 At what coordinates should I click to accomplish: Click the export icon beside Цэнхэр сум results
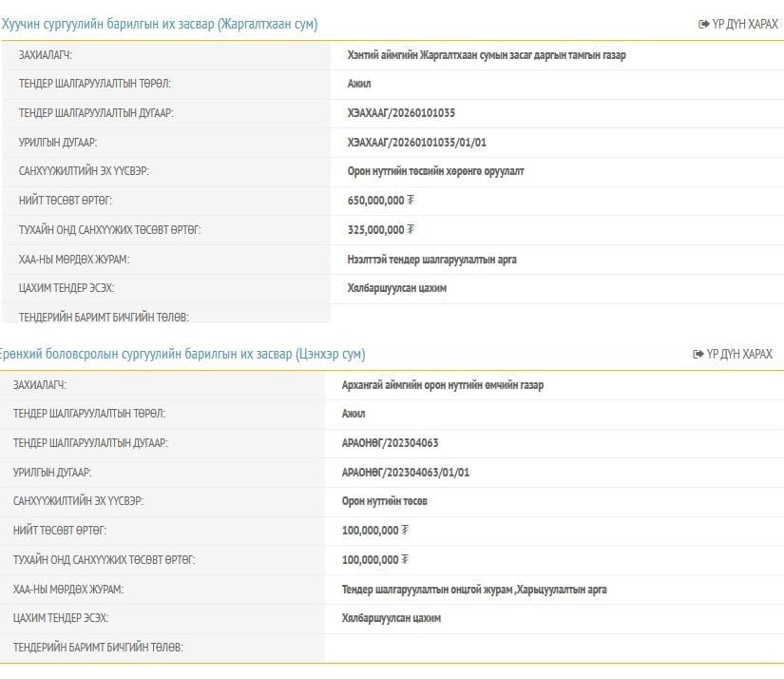tap(698, 355)
